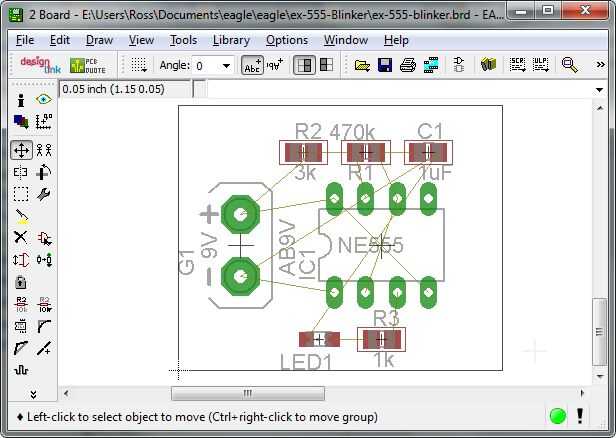Click the NE555 chip origin cross
The image size is (616, 438).
(x=381, y=246)
